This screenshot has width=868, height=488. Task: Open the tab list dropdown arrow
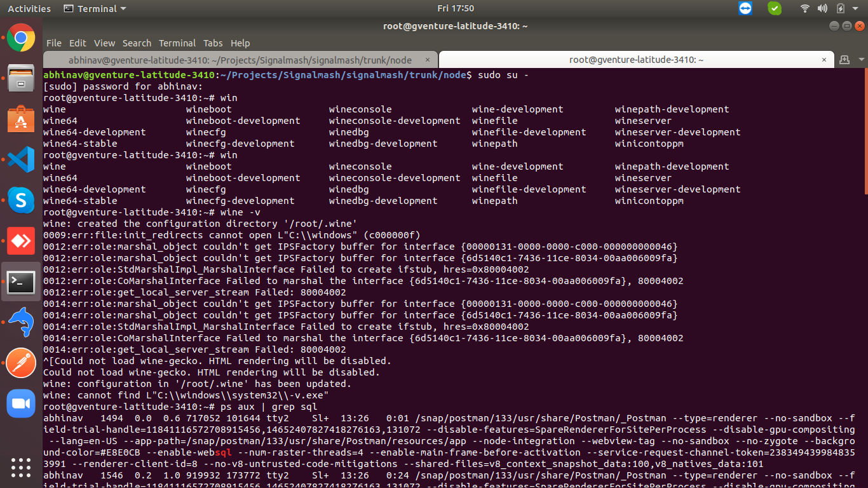860,59
